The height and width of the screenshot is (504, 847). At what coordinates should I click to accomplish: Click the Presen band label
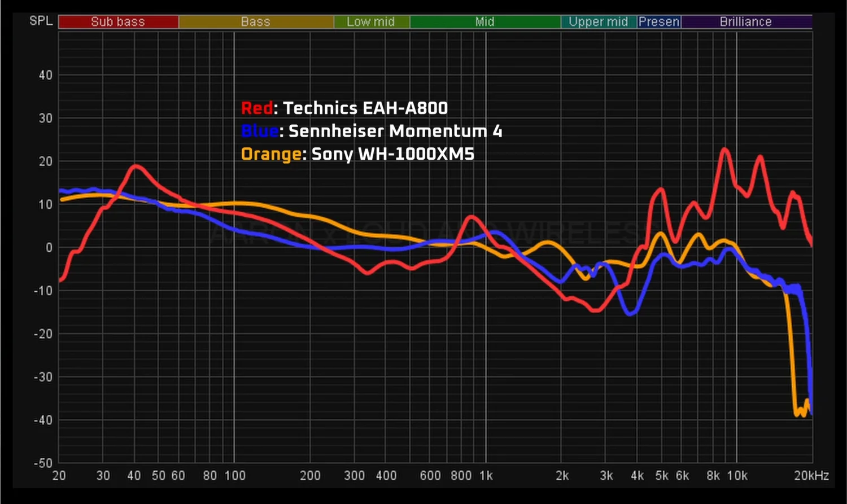659,21
